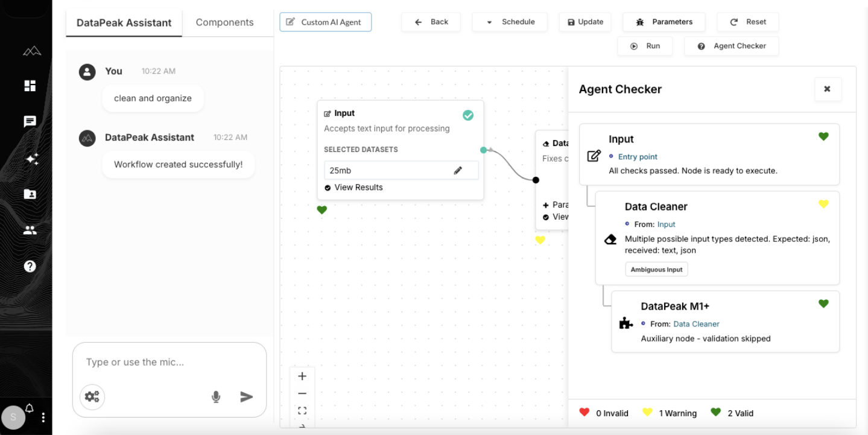Image resolution: width=868 pixels, height=435 pixels.
Task: Click the help question mark icon in the sidebar
Action: 30,265
